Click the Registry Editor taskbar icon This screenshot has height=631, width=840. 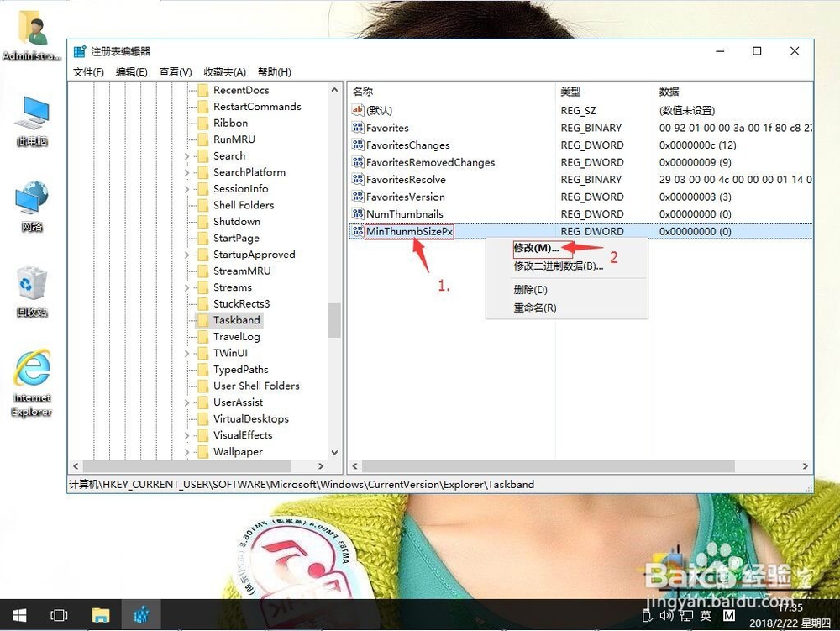[141, 616]
